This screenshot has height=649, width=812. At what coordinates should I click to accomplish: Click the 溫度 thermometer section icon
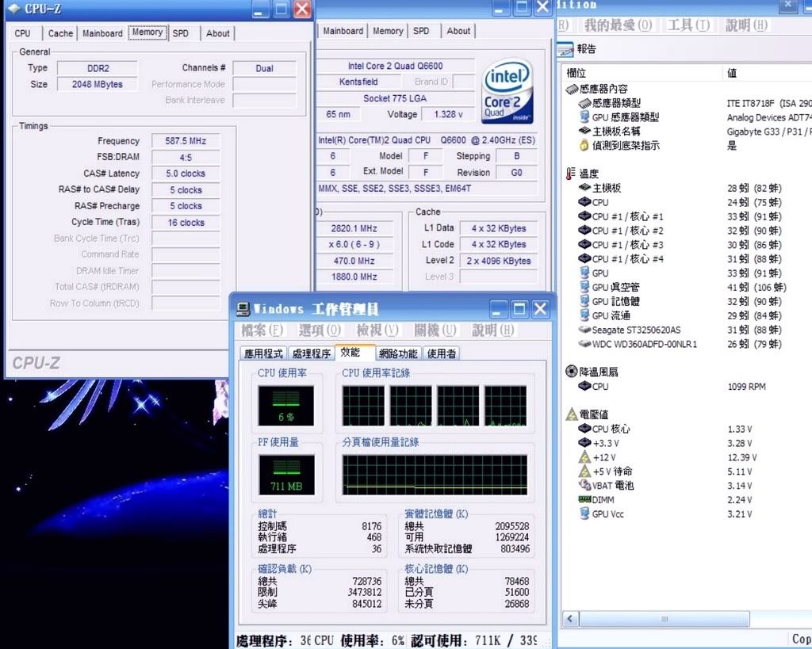click(x=571, y=174)
